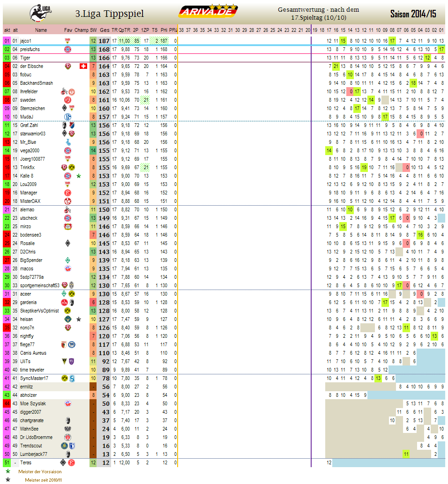The image size is (448, 484).
Task: Click black star in heisan row
Action: click(79, 319)
